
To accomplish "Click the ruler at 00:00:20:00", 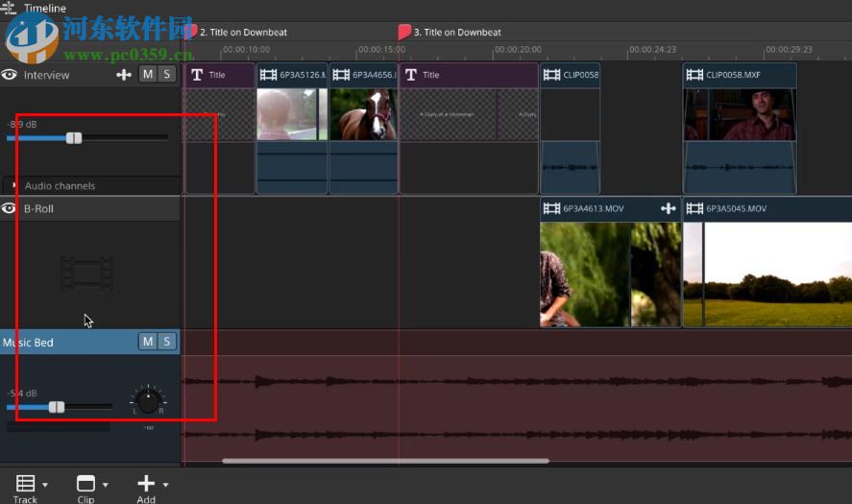I will point(518,49).
